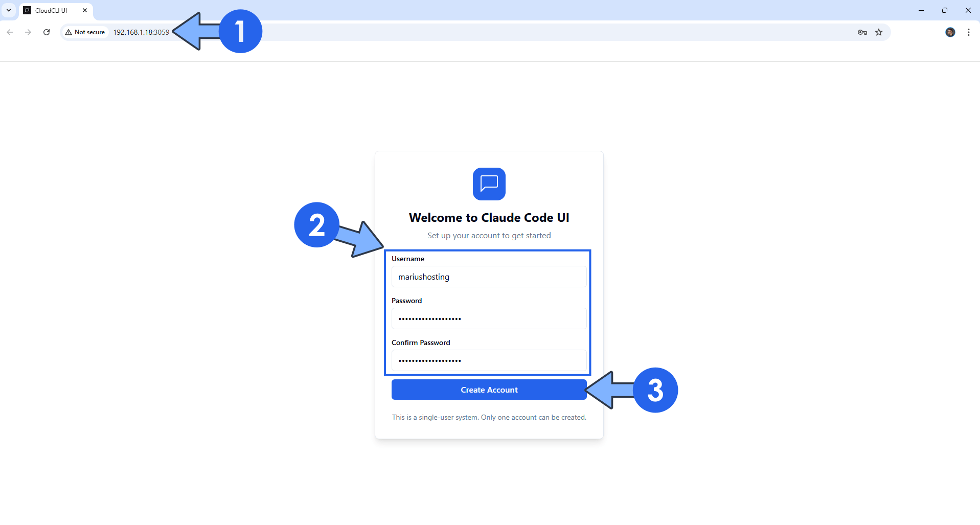Image resolution: width=980 pixels, height=525 pixels.
Task: Click the Not secure warning triangle
Action: [70, 32]
